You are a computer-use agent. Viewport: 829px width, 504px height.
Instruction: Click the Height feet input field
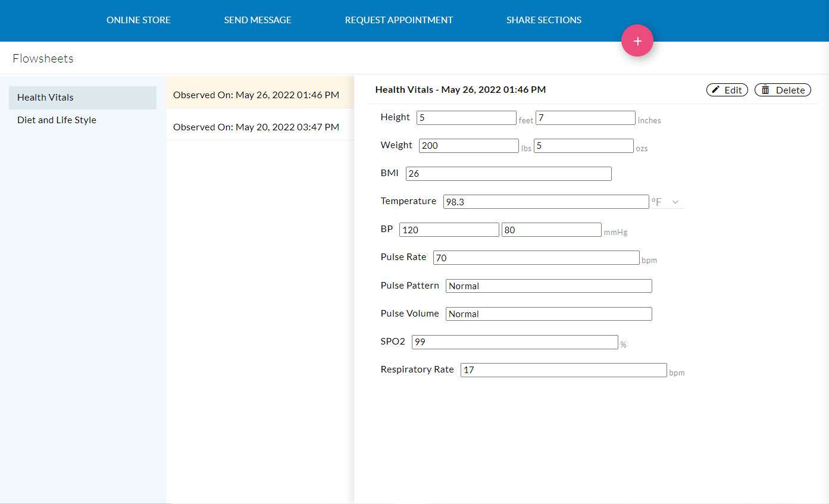(466, 118)
